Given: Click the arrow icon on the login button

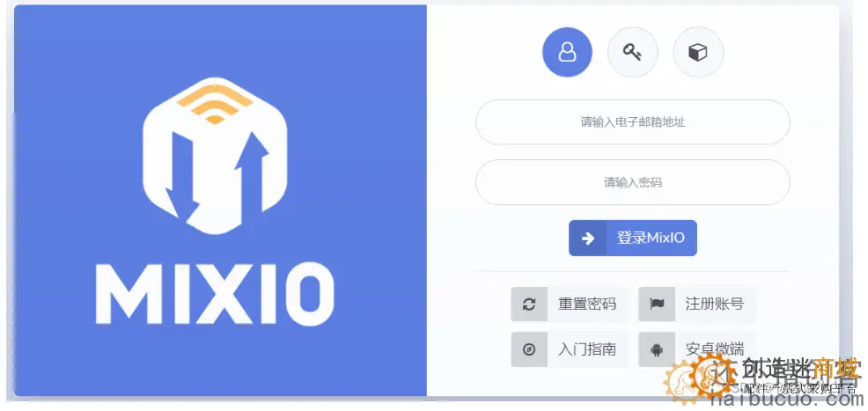Looking at the screenshot, I should 588,239.
